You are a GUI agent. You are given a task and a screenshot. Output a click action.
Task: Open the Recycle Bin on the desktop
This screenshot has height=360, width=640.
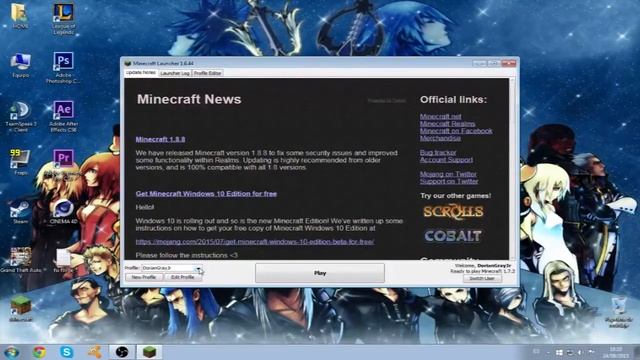point(618,313)
